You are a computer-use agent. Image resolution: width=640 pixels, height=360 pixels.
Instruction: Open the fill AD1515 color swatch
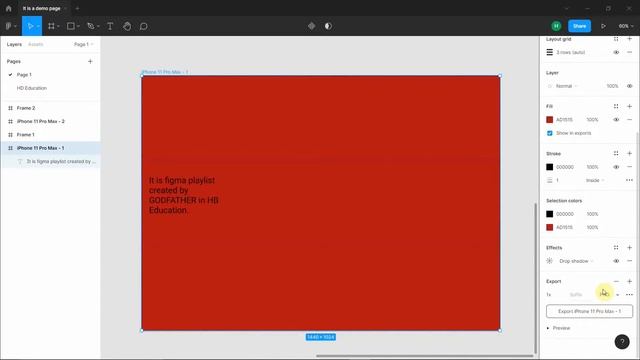549,120
